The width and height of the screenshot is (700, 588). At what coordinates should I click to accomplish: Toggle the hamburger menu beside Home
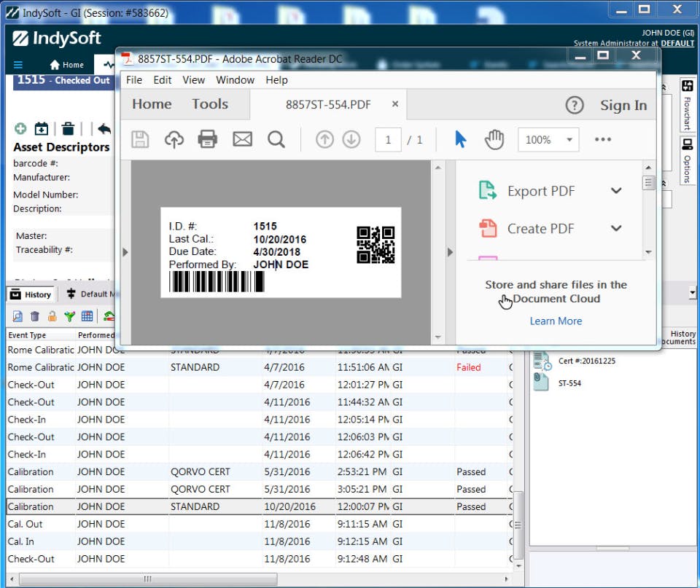tap(17, 63)
